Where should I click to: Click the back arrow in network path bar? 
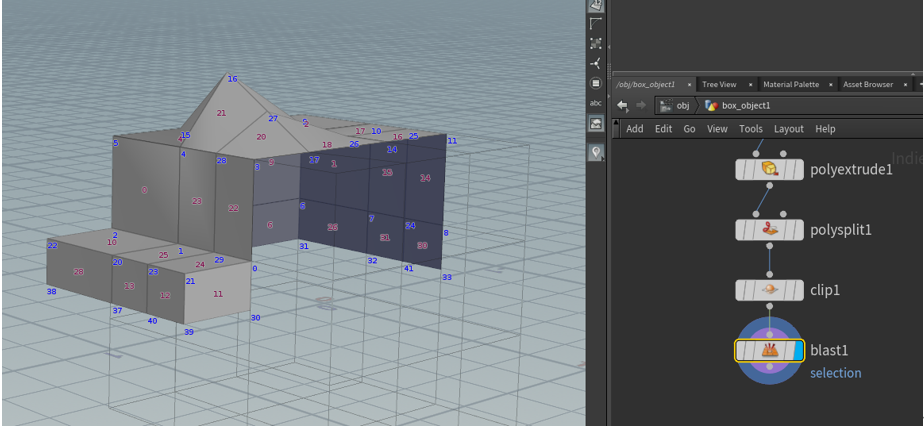[622, 106]
